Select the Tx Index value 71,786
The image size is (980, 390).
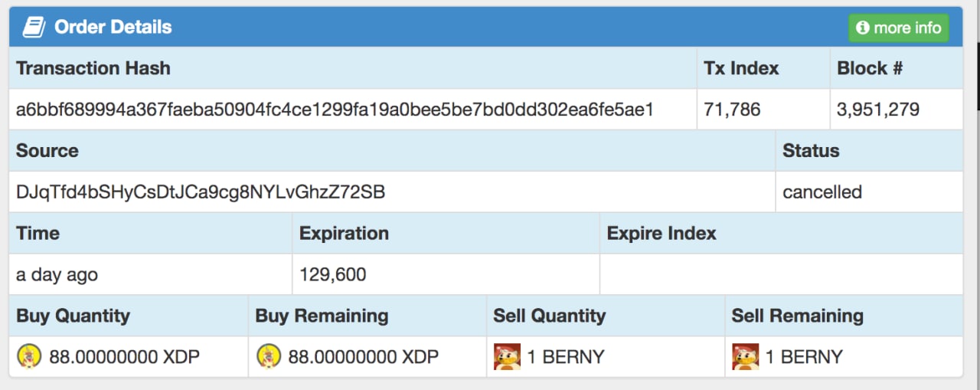coord(733,110)
